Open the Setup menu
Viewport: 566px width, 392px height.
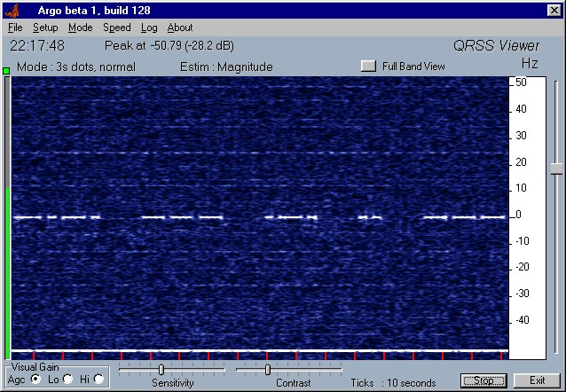[x=45, y=27]
